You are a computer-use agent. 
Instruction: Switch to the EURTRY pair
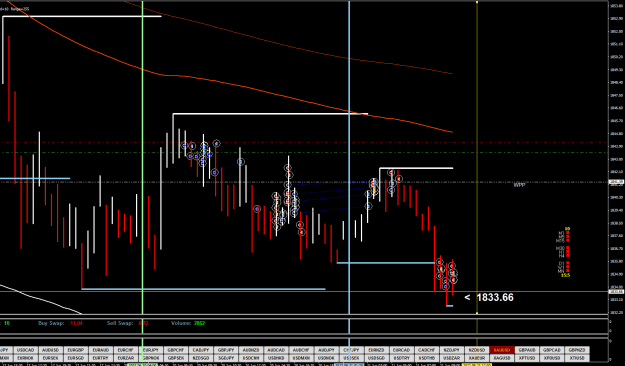click(101, 358)
